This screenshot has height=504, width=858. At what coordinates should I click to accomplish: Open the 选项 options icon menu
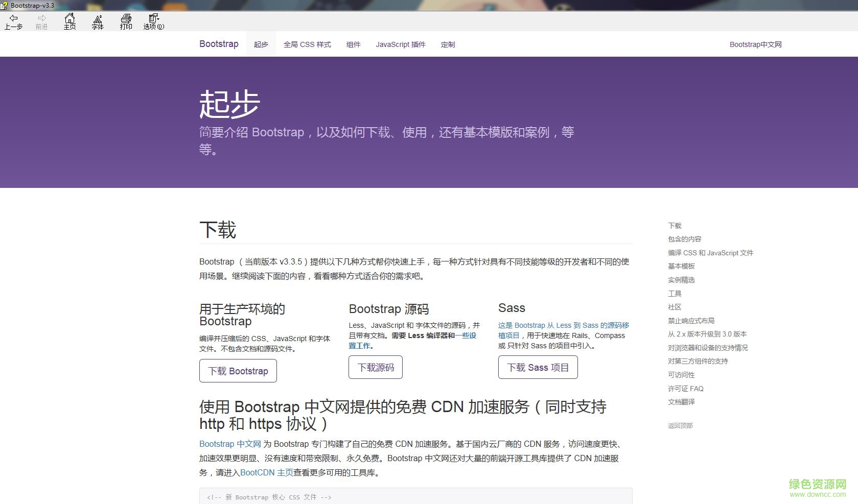pyautogui.click(x=153, y=21)
